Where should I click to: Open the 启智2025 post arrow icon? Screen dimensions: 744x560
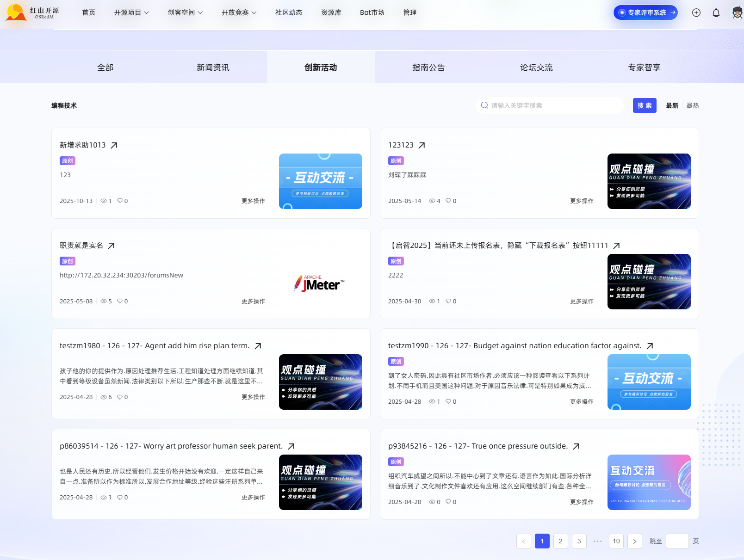coord(616,246)
